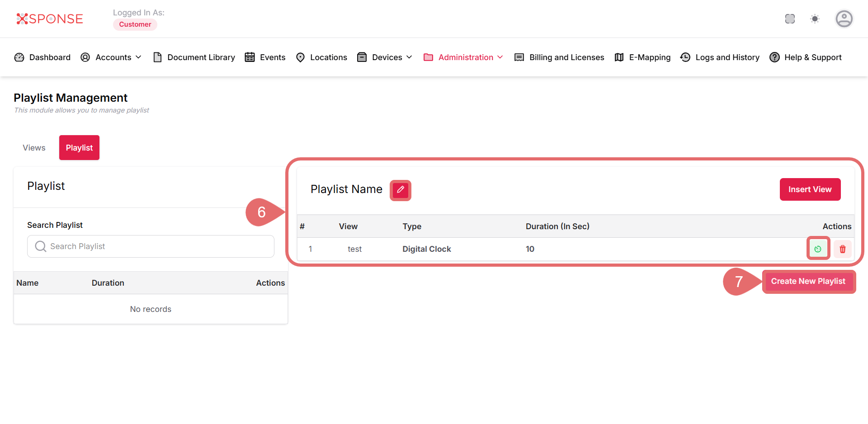Click the Create New Playlist button
This screenshot has height=424, width=868.
click(x=808, y=281)
